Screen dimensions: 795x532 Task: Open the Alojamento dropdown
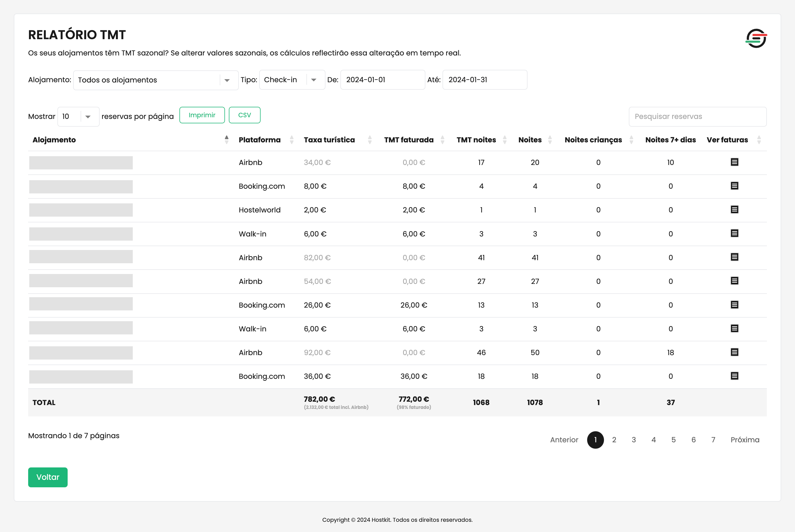(156, 80)
